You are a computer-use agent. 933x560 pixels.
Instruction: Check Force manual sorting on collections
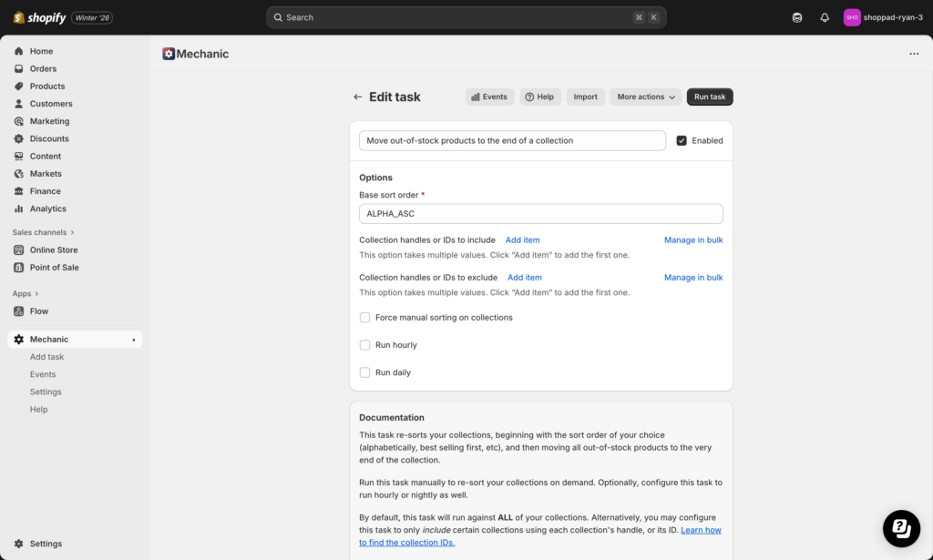point(364,318)
